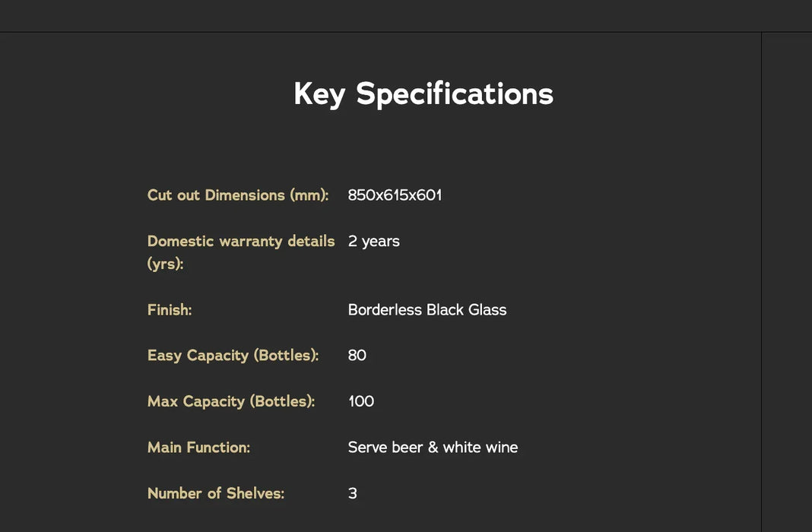The width and height of the screenshot is (812, 532).
Task: Select the easy capacity value 80
Action: (357, 356)
